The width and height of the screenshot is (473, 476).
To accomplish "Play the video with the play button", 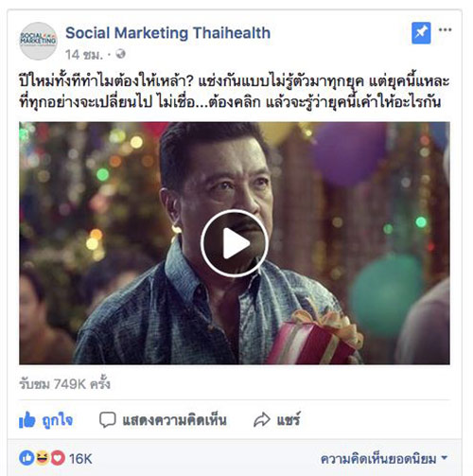I will tap(235, 243).
